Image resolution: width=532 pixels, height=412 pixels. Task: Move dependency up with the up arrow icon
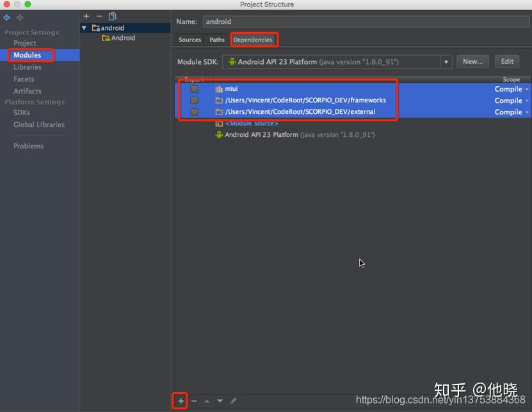(206, 401)
